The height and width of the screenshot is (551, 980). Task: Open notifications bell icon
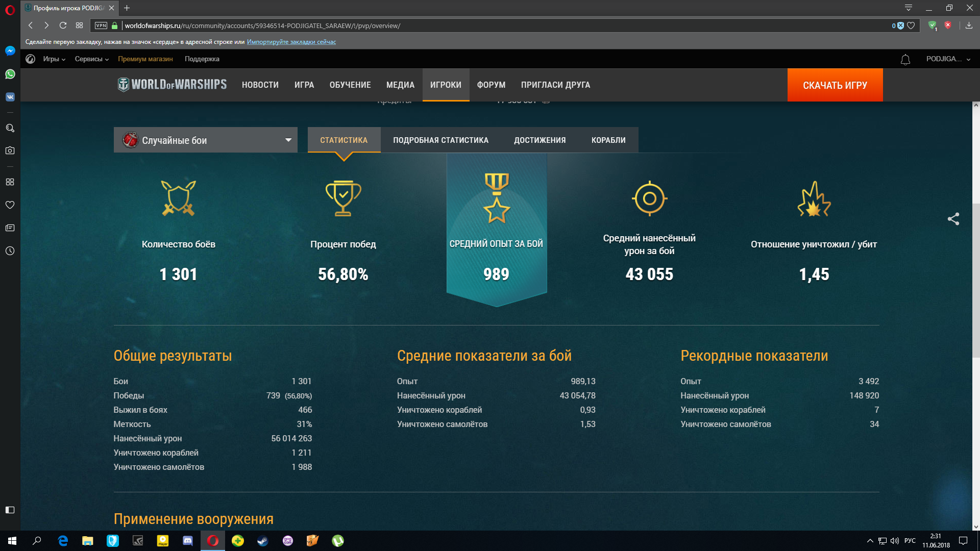coord(905,60)
